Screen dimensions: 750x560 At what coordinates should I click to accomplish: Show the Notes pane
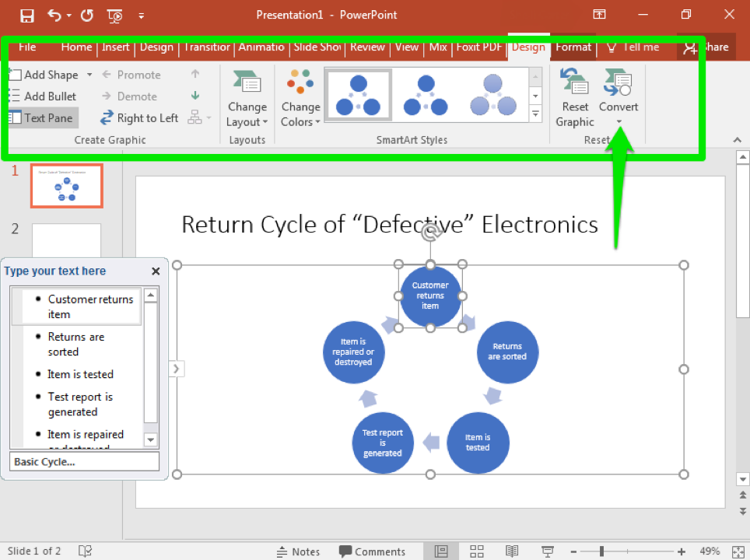click(x=299, y=551)
